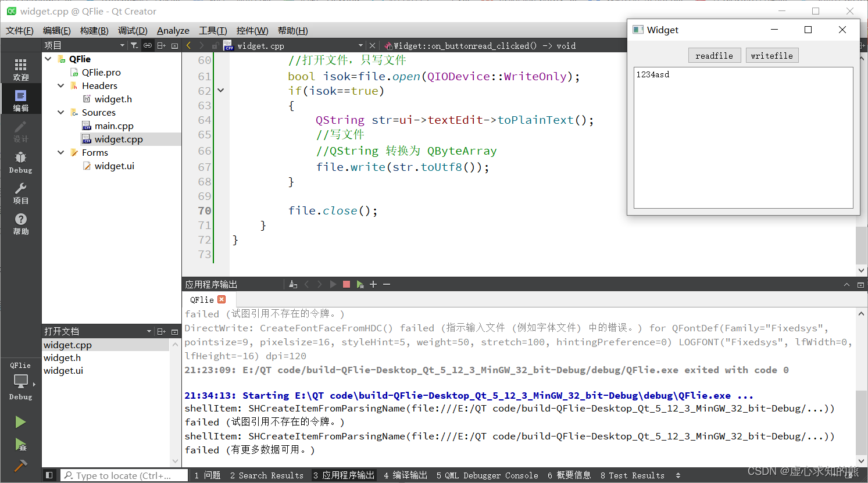Open the 调试(D) menu

(x=133, y=30)
